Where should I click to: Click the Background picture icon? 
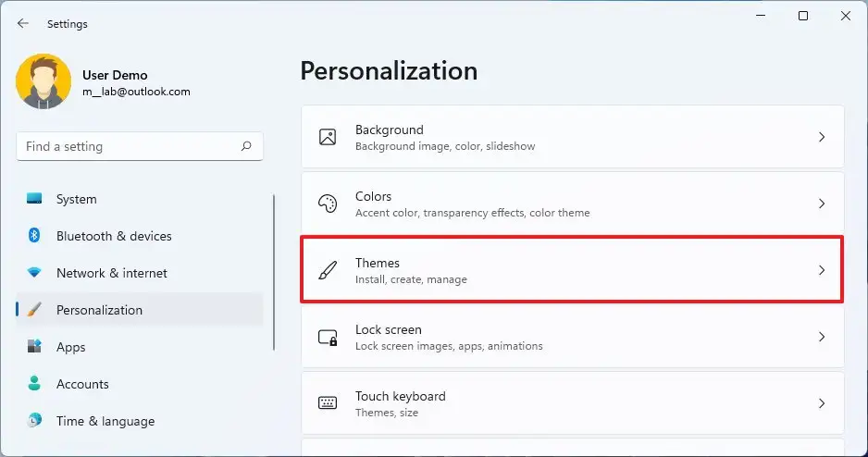click(x=328, y=137)
